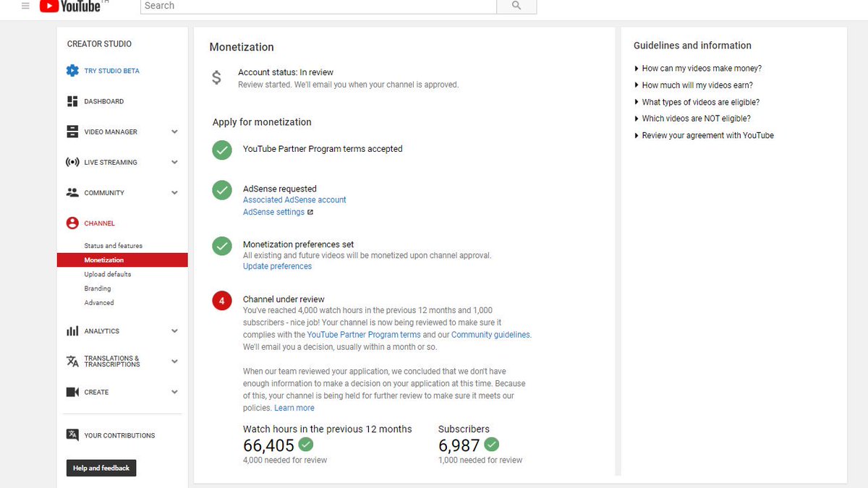Image resolution: width=868 pixels, height=488 pixels.
Task: Expand the Create section chevron
Action: [174, 392]
